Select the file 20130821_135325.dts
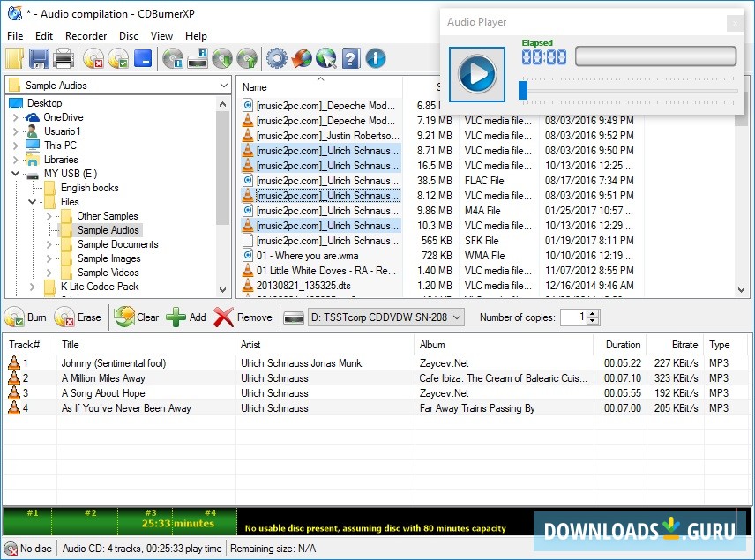Image resolution: width=755 pixels, height=560 pixels. 303,286
